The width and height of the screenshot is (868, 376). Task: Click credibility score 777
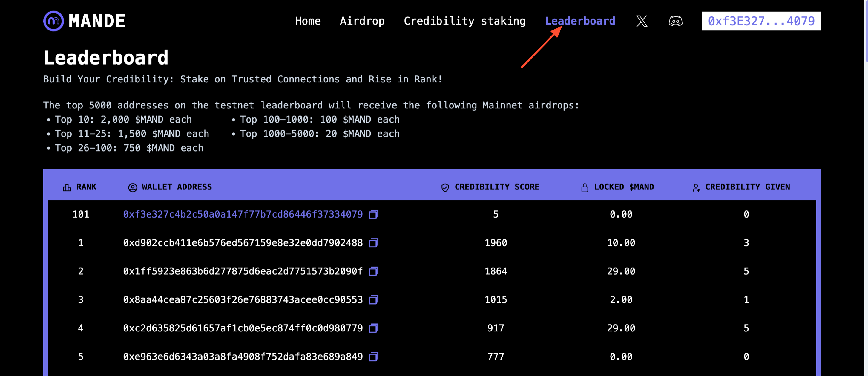pyautogui.click(x=496, y=357)
